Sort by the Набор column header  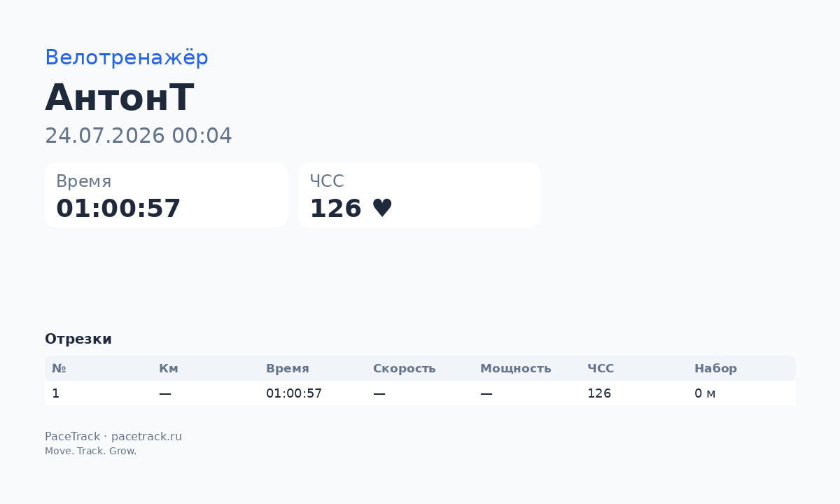(715, 368)
